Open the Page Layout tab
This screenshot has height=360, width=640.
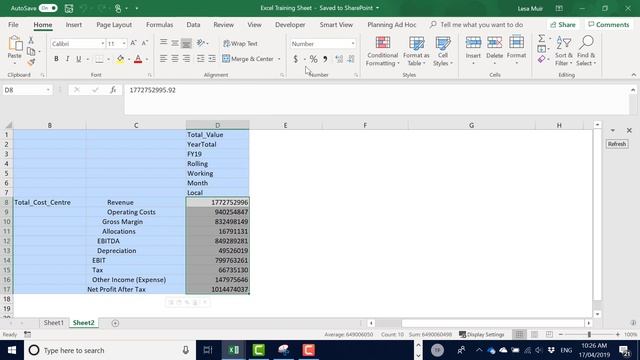coord(114,25)
